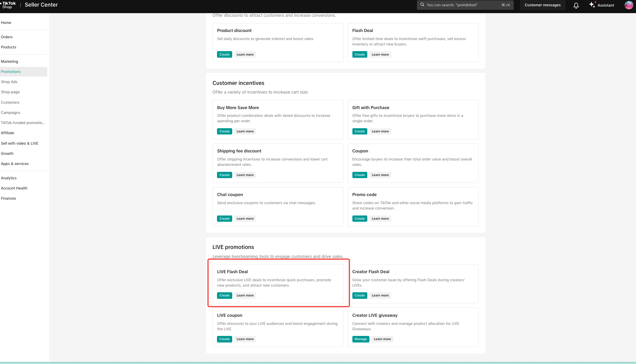Open Customer messages

coord(542,5)
